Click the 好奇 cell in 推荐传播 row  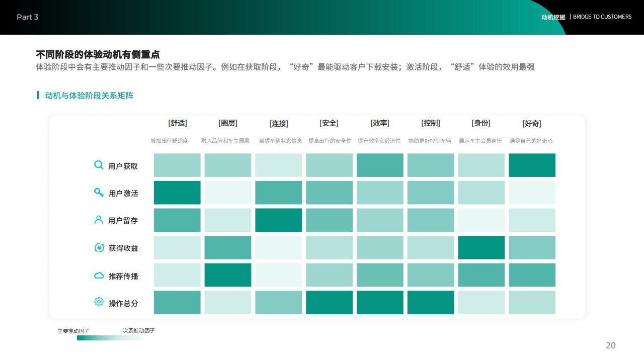(x=532, y=275)
